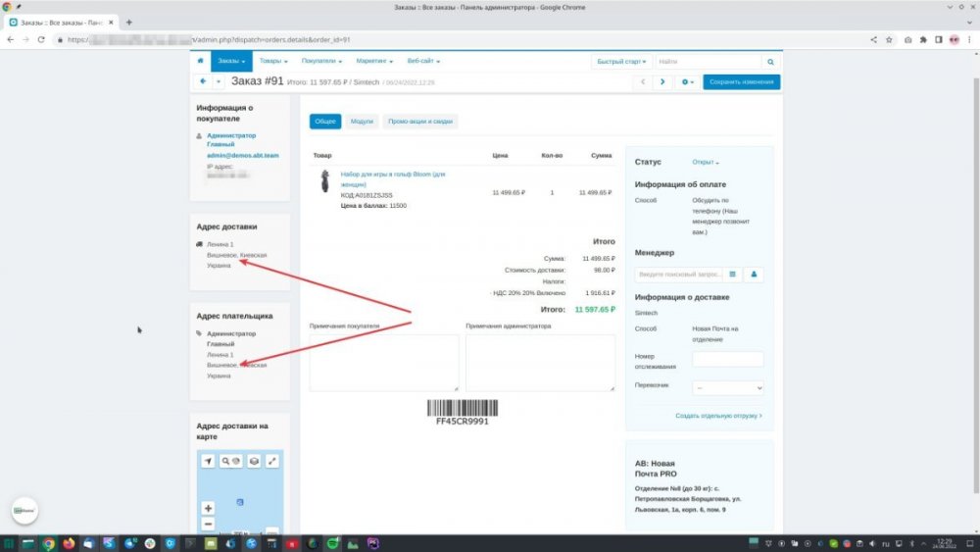Viewport: 980px width, 552px height.
Task: Go to previous order with left chevron
Action: (643, 82)
